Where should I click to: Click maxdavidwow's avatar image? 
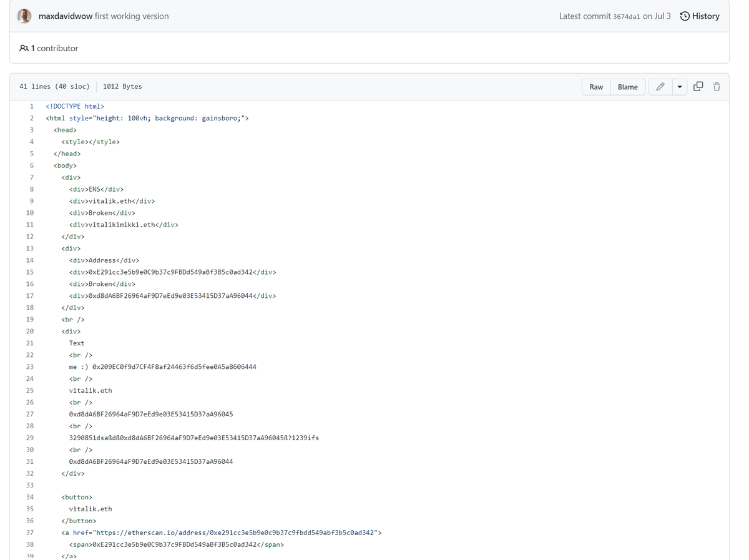tap(24, 16)
